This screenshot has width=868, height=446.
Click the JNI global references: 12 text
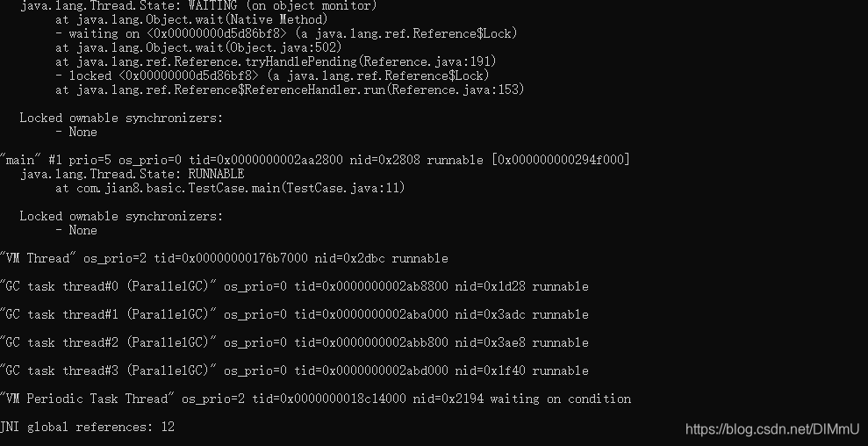(88, 428)
